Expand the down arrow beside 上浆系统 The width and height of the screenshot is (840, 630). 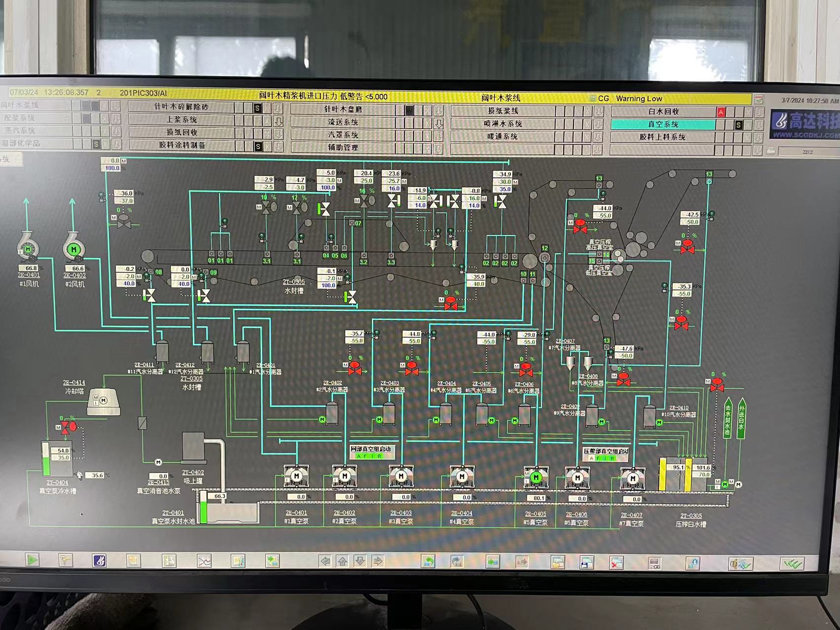[278, 120]
